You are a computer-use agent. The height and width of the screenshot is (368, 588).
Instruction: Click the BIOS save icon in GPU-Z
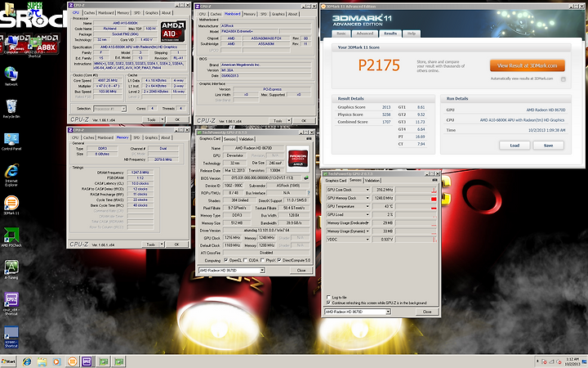[306, 178]
